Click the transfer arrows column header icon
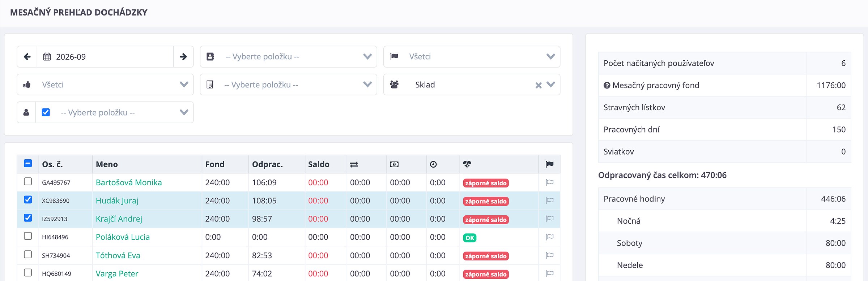The height and width of the screenshot is (281, 868). [x=354, y=164]
